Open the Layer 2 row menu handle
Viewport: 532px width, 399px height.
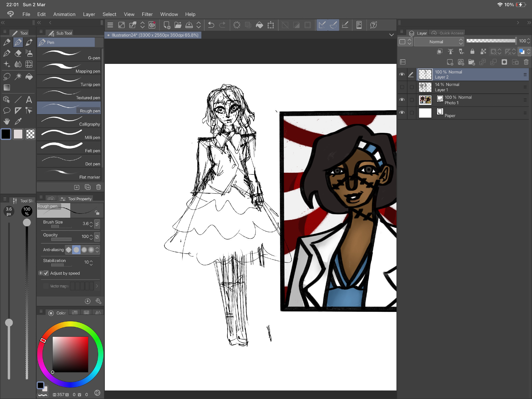click(525, 75)
